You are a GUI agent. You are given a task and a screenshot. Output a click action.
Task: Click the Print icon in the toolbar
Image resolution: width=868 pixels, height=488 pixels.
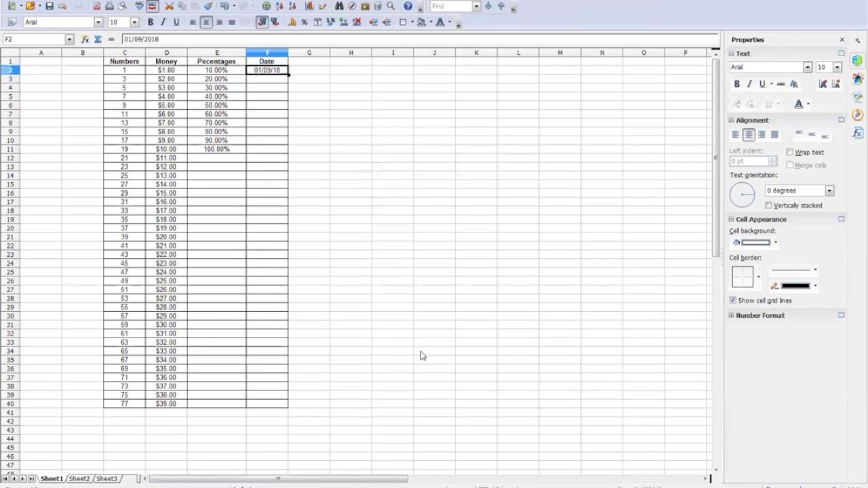[x=109, y=6]
